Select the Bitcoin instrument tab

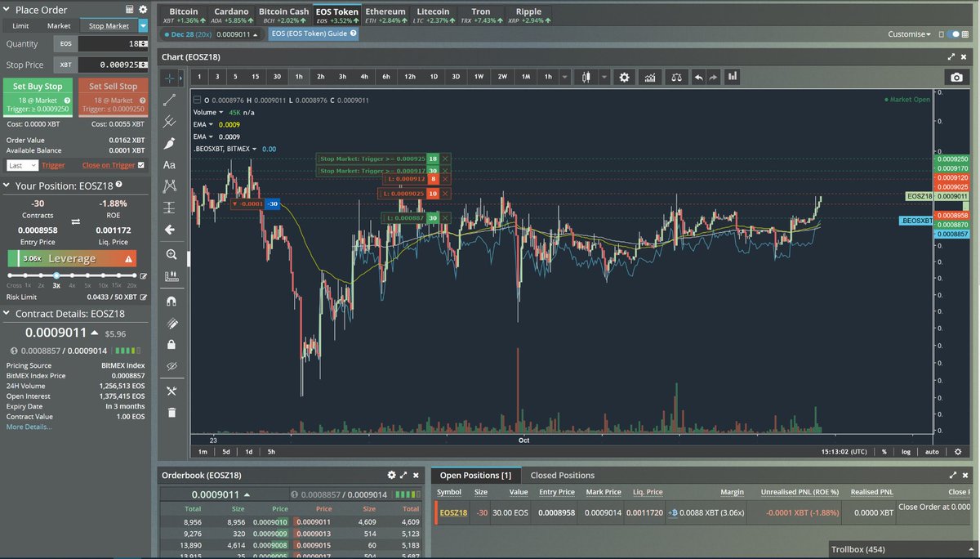(183, 16)
